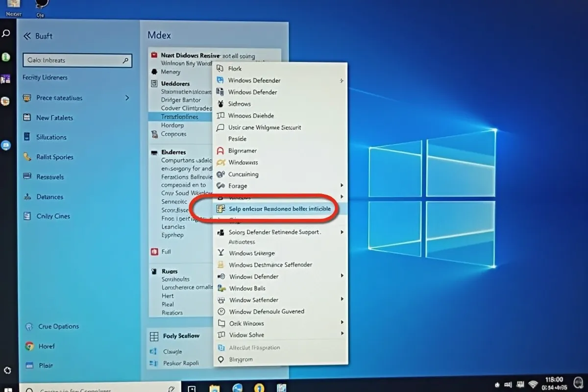Expand the Otik Winoows submenu arrow
The image size is (588, 392).
[x=342, y=323]
